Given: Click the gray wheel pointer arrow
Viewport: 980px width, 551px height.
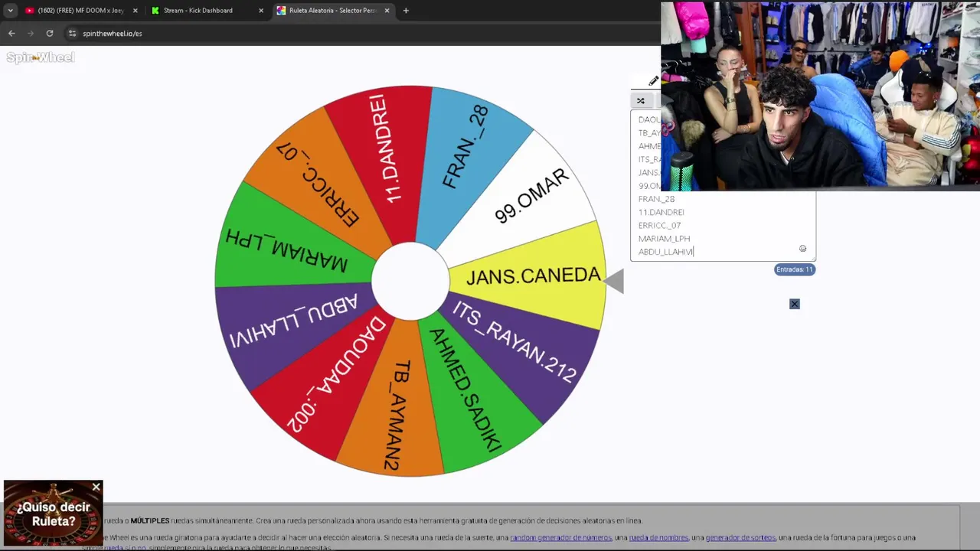Looking at the screenshot, I should (x=614, y=281).
